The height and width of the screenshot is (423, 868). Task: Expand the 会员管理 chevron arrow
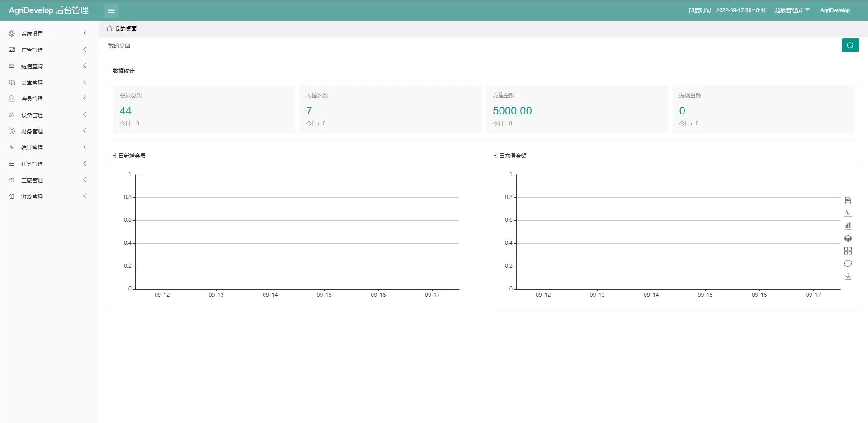[x=85, y=99]
